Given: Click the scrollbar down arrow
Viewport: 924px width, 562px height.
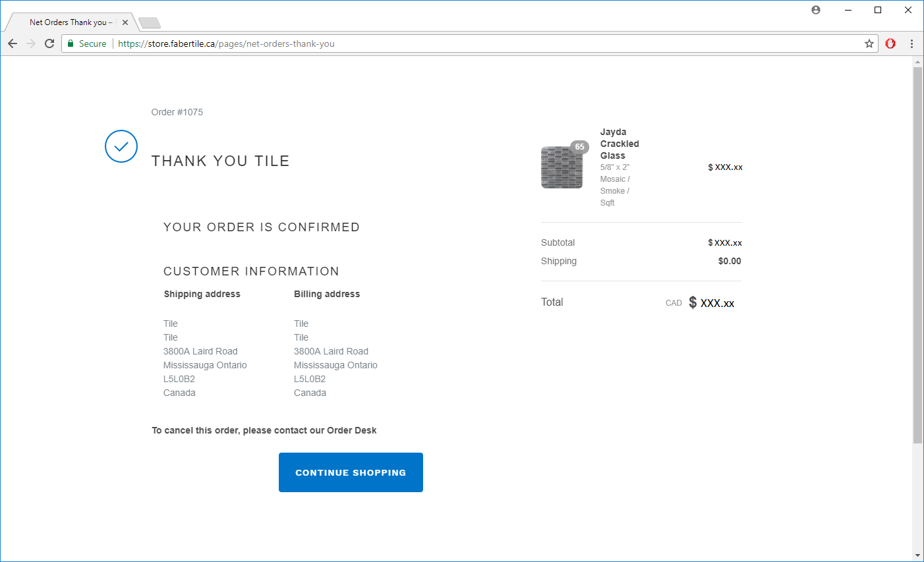Looking at the screenshot, I should pos(917,555).
